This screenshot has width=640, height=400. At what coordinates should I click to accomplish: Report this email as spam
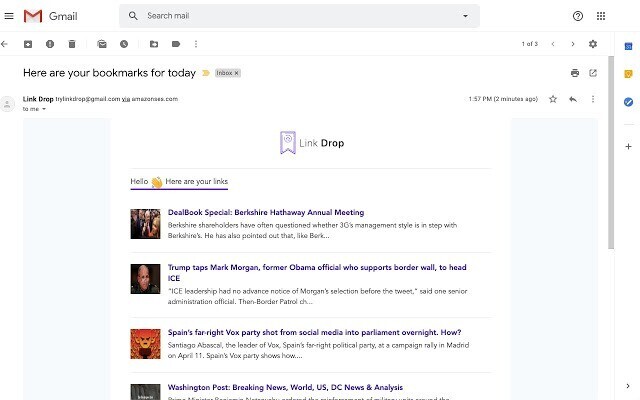(50, 44)
